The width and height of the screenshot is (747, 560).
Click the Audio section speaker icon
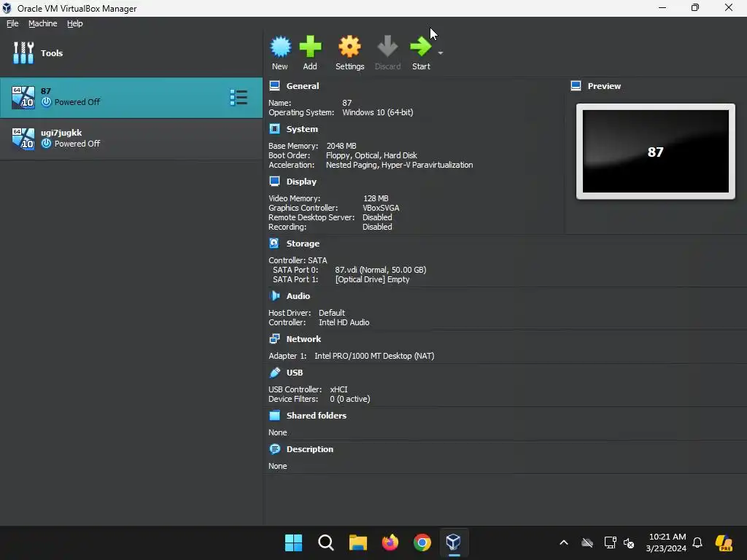(274, 296)
